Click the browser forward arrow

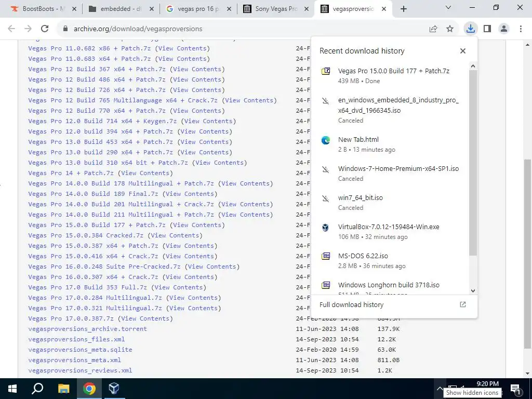pos(28,29)
